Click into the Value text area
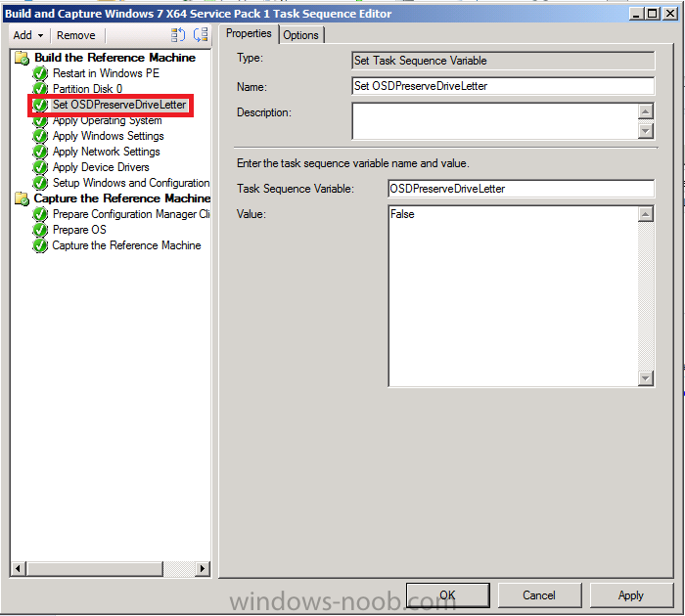The width and height of the screenshot is (685, 616). 514,296
